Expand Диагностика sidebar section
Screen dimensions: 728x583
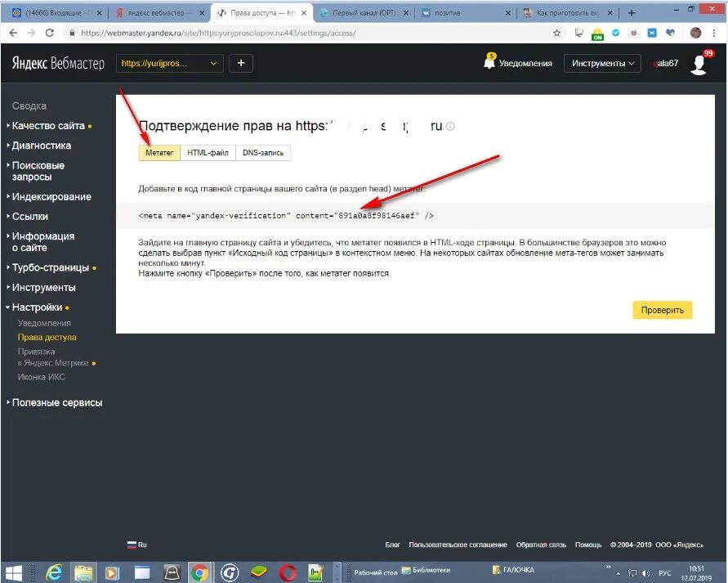tap(42, 146)
